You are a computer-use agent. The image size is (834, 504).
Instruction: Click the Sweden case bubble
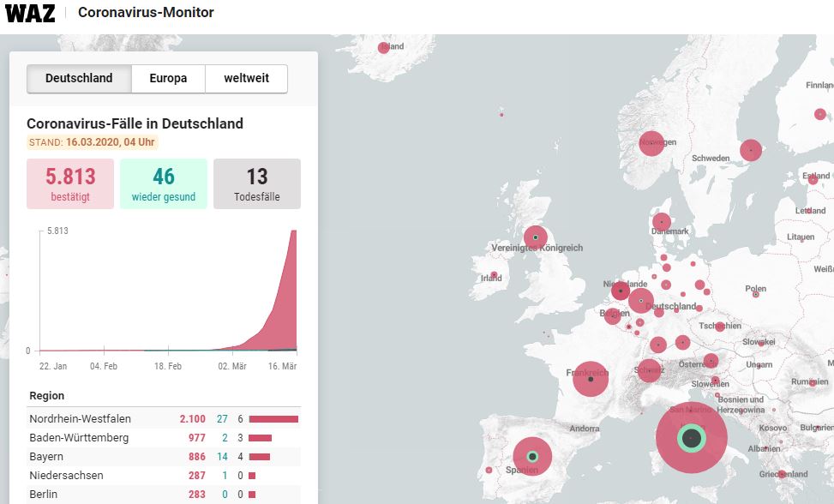click(x=751, y=150)
